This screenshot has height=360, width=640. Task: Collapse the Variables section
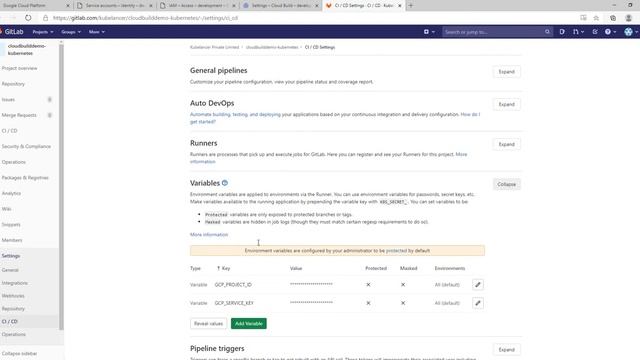[506, 184]
